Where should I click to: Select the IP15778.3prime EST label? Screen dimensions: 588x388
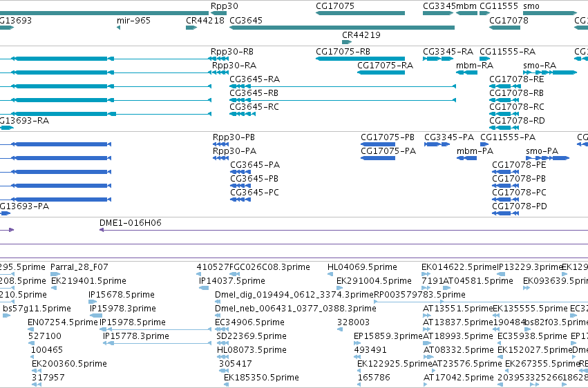[136, 337]
